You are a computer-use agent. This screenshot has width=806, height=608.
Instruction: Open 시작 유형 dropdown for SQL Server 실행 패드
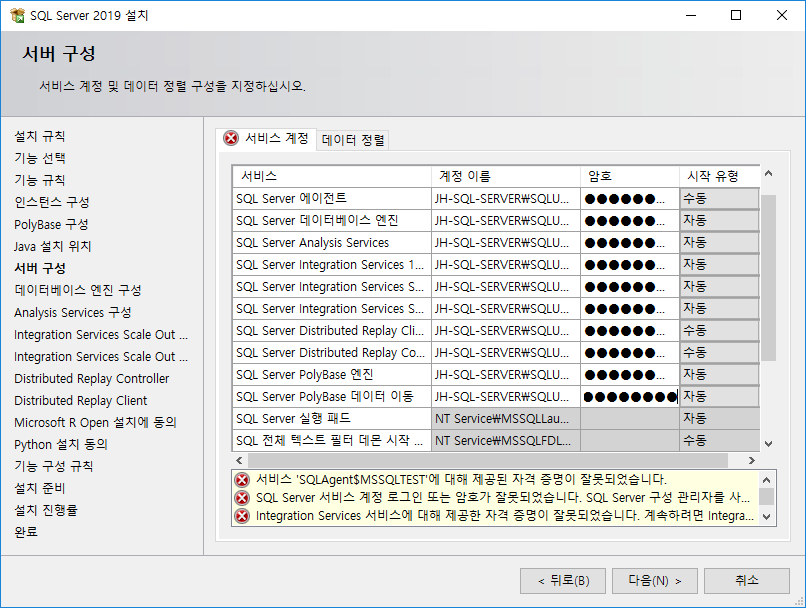(x=720, y=419)
